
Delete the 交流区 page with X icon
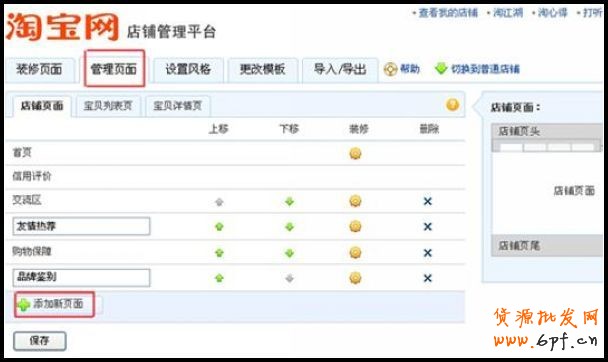click(x=427, y=201)
